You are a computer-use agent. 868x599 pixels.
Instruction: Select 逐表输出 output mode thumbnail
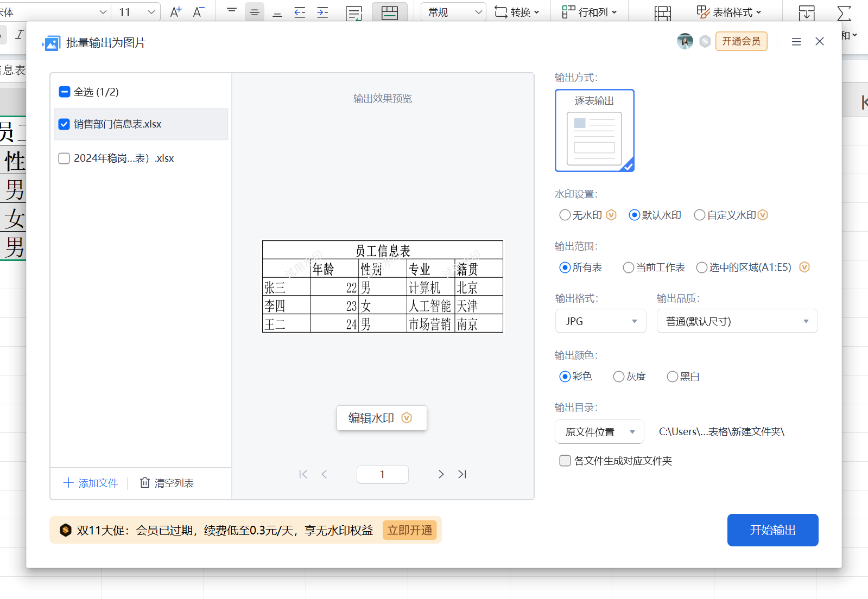click(x=594, y=131)
